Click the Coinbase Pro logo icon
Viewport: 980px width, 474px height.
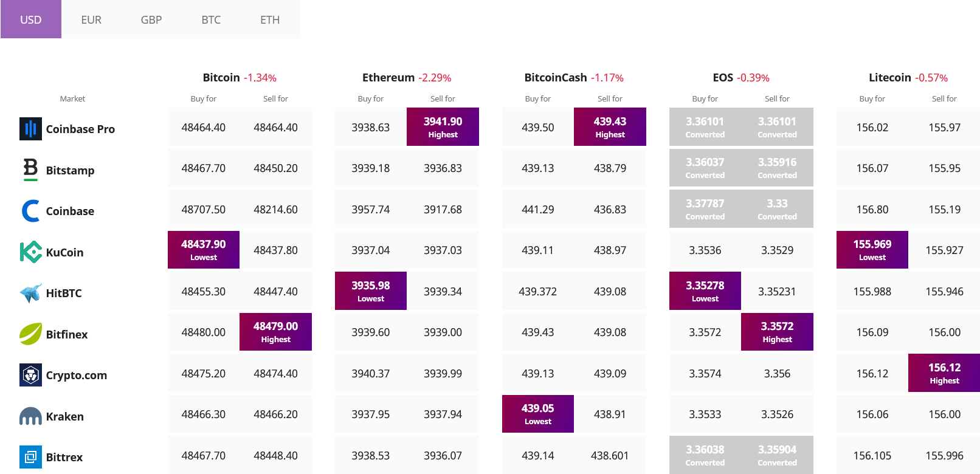[x=30, y=129]
